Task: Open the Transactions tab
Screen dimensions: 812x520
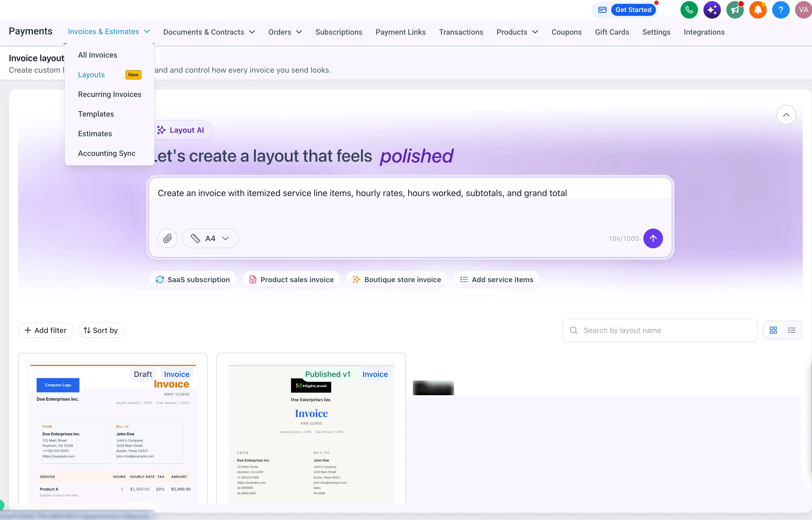Action: (461, 32)
